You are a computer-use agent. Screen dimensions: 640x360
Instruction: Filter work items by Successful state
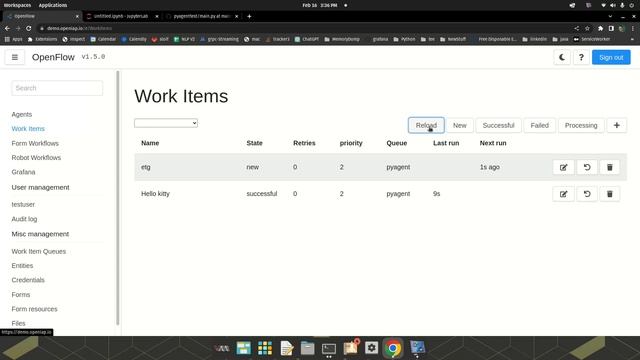tap(498, 125)
